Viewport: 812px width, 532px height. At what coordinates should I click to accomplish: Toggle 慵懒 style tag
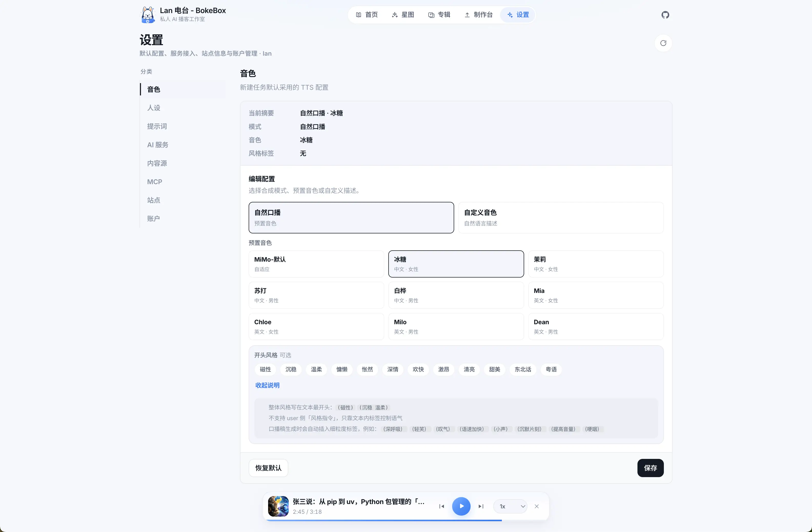point(341,369)
